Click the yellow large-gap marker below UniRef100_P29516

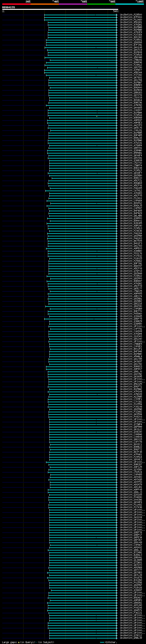tap(97, 116)
